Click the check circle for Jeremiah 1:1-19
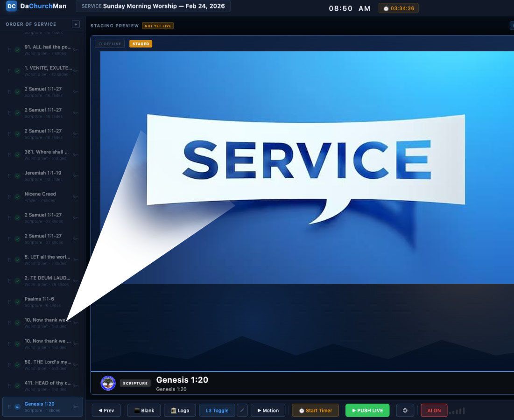Screen dimensions: 514x420 17,175
